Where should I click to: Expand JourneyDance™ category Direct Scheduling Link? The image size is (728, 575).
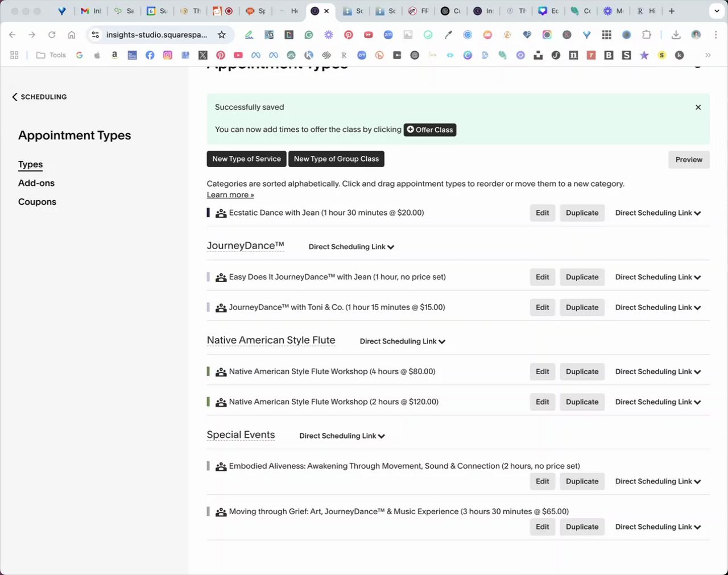[351, 247]
